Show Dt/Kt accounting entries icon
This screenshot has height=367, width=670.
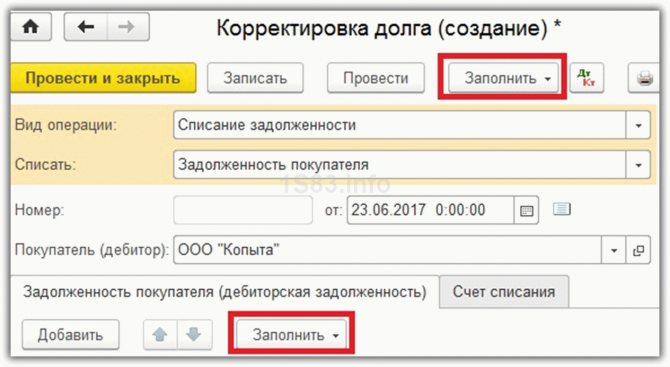[x=586, y=78]
